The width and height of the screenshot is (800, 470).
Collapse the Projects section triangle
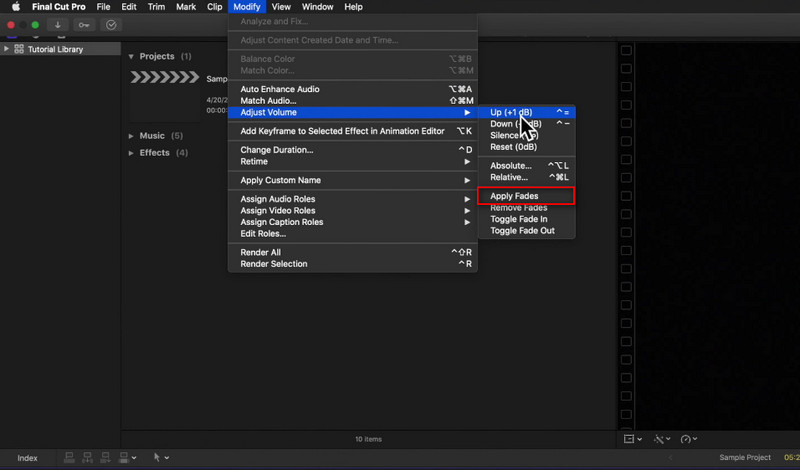[131, 56]
